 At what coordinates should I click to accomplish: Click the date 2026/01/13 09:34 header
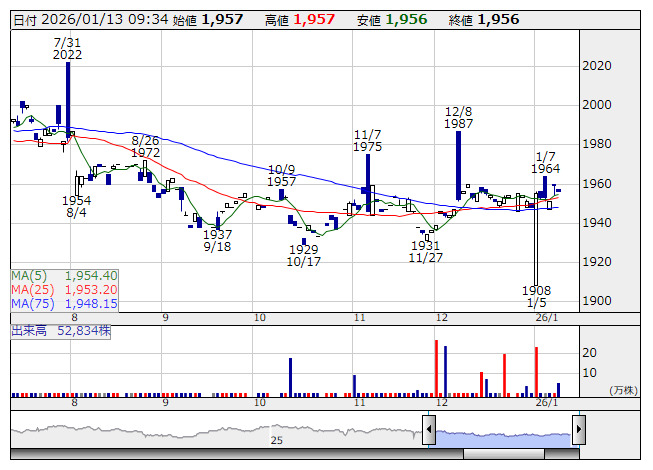pos(91,20)
